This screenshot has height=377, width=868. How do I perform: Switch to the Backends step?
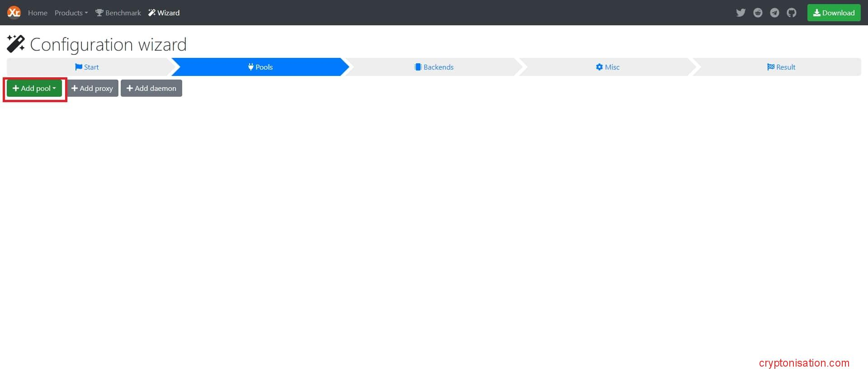[x=434, y=67]
